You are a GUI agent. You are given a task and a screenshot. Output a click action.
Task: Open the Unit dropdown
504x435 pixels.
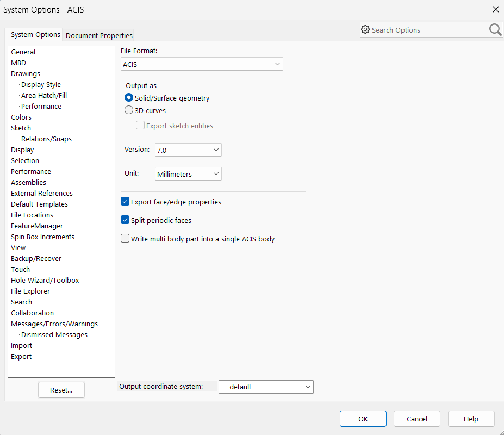click(x=188, y=174)
